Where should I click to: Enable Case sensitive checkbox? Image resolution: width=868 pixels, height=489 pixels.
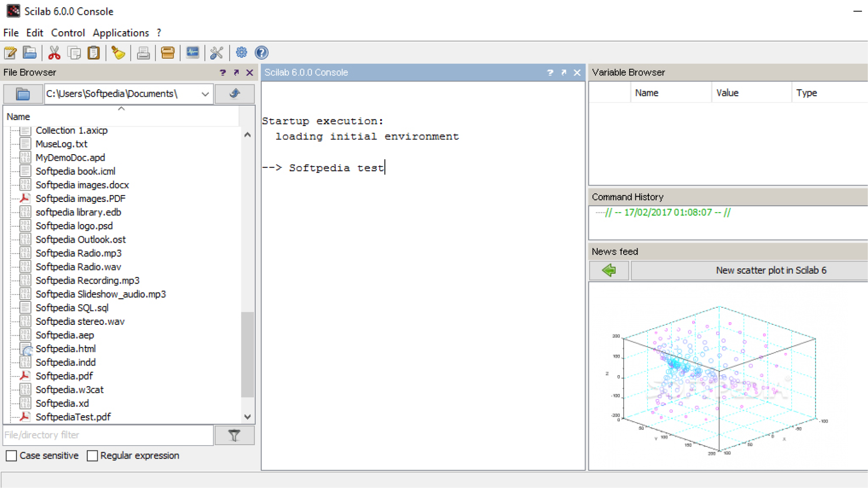pos(12,456)
